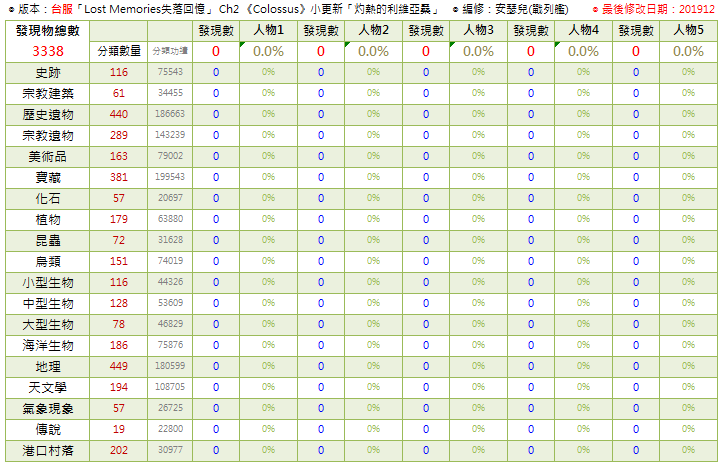Click count 128 in 中型生物 row
Viewport: 722px width, 466px height.
pyautogui.click(x=119, y=303)
